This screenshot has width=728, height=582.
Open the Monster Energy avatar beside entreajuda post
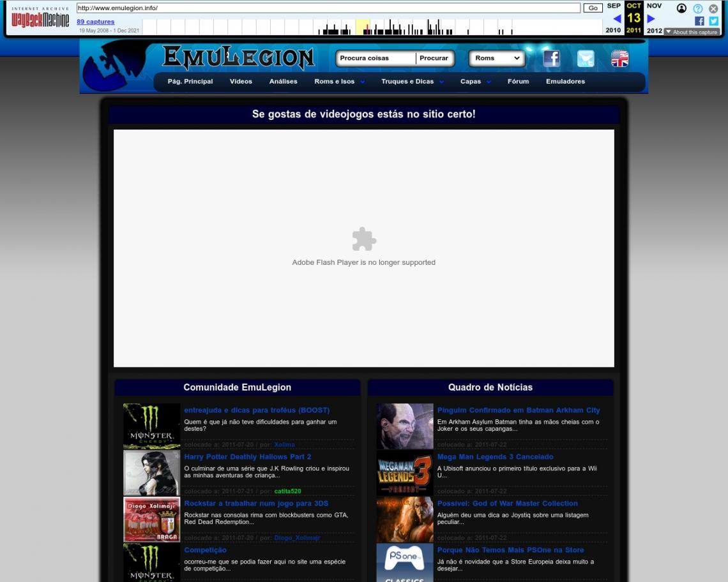point(152,426)
